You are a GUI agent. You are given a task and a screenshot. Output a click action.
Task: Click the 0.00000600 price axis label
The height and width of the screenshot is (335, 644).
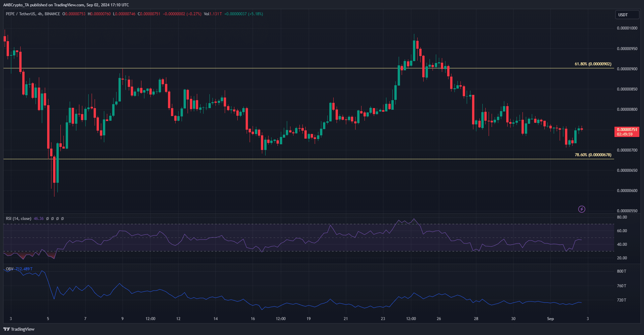627,191
